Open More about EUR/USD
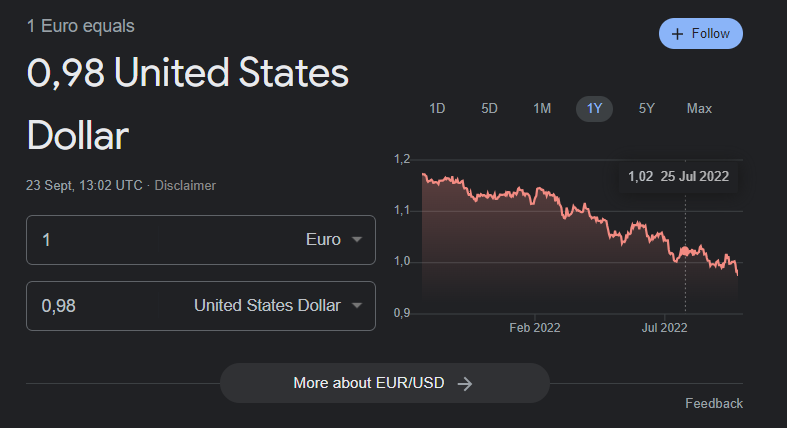This screenshot has width=787, height=428. pos(385,383)
